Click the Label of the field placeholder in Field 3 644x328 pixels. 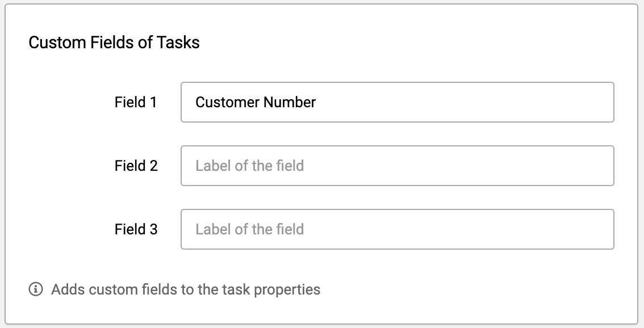[250, 229]
